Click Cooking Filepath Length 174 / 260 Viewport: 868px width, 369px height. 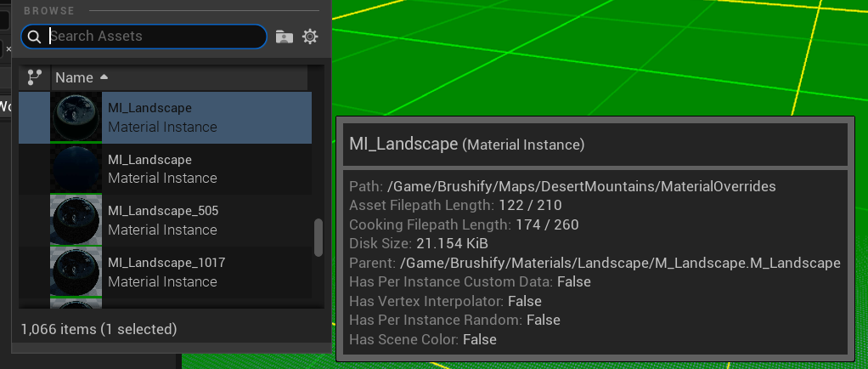click(464, 225)
